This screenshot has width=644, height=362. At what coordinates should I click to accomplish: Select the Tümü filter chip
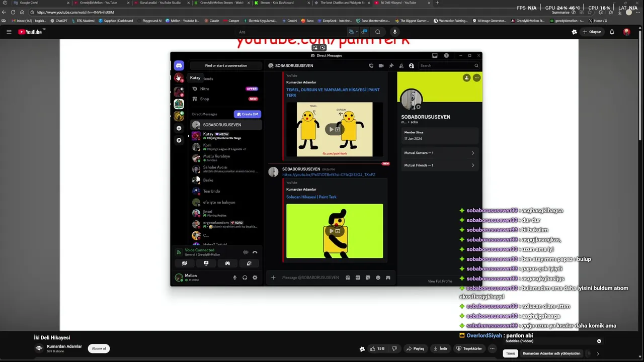coord(510,353)
